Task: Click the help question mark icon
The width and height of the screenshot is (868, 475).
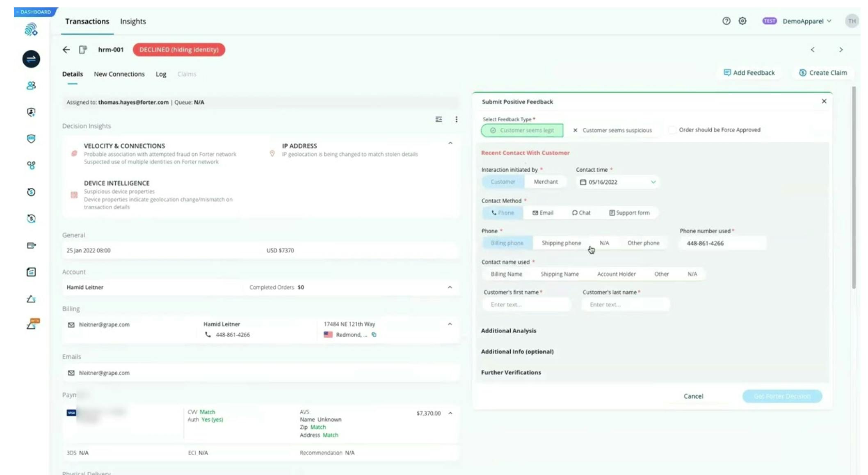Action: click(x=726, y=21)
